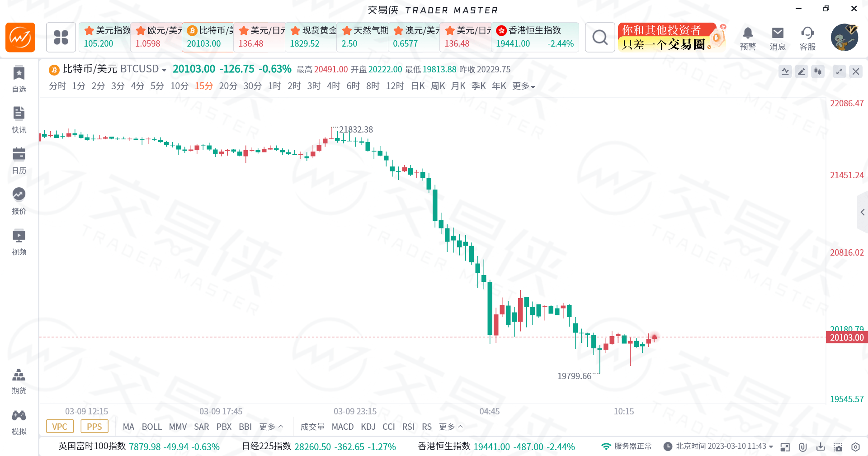Image resolution: width=868 pixels, height=456 pixels.
Task: Click the multi-window layout status icon
Action: pyautogui.click(x=785, y=447)
